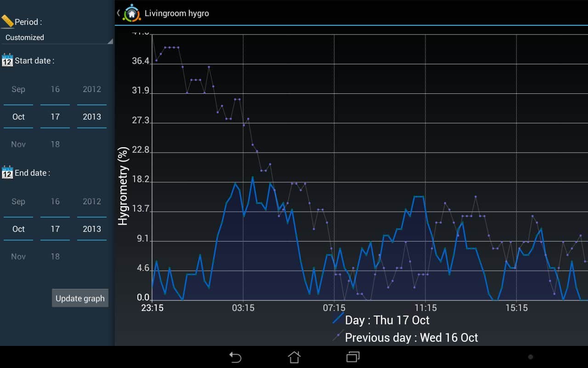
Task: Tap the Period ruler icon
Action: [x=7, y=22]
